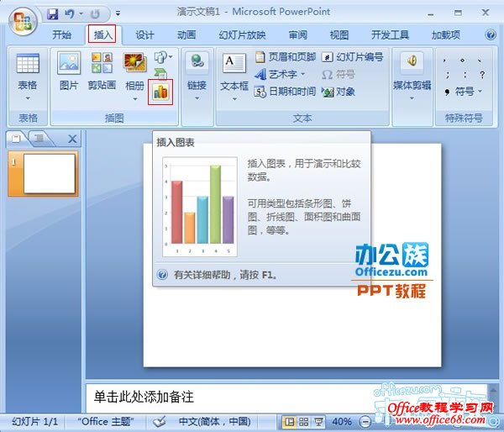Viewport: 504px width, 432px height.
Task: Open zoom dialog via 40% label
Action: pos(341,422)
